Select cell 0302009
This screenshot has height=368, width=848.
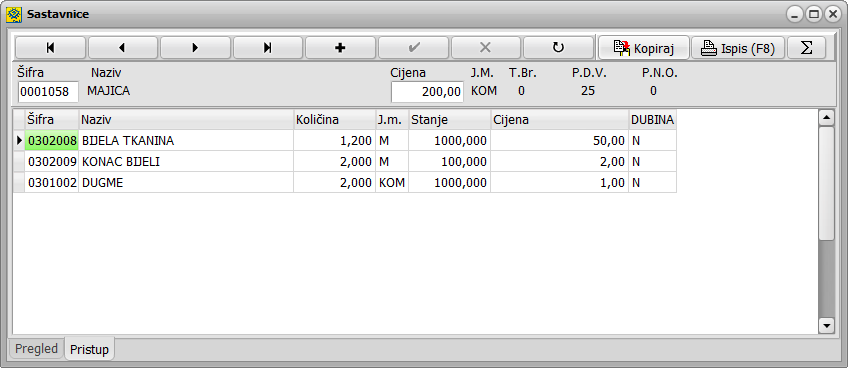pyautogui.click(x=52, y=161)
